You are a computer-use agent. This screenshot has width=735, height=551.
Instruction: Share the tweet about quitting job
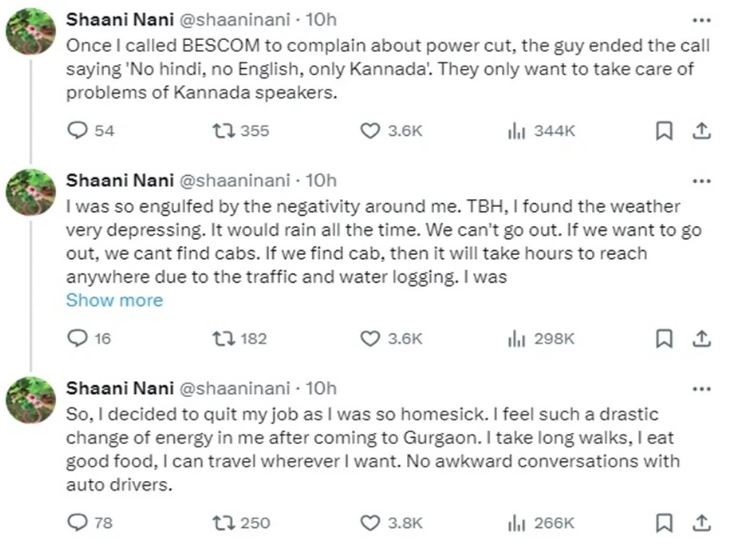click(701, 522)
